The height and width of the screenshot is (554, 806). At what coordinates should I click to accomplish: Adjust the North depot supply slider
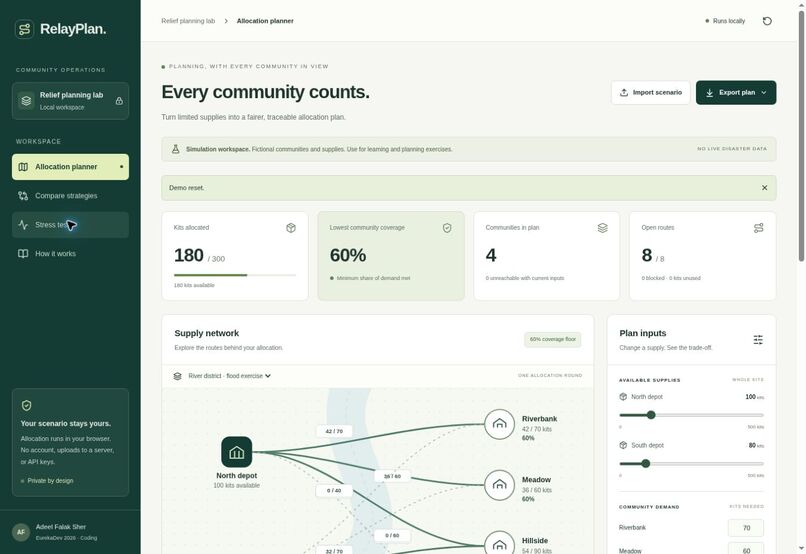click(x=691, y=415)
